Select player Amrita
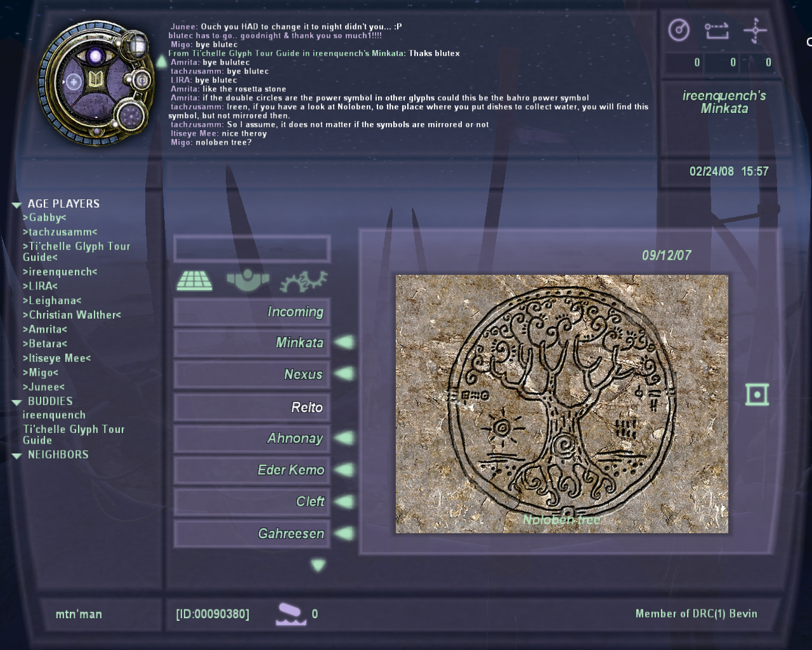The height and width of the screenshot is (650, 812). 44,329
